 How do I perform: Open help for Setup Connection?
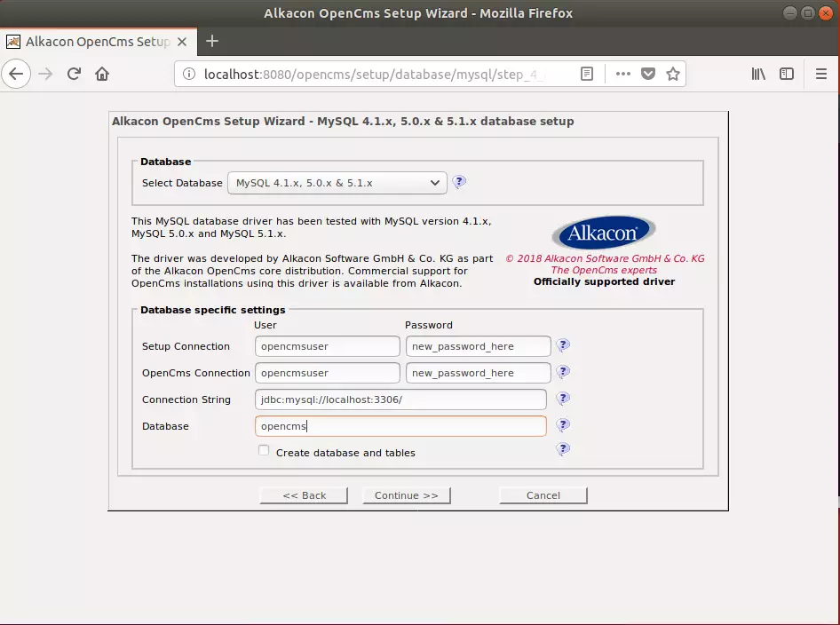click(x=563, y=345)
